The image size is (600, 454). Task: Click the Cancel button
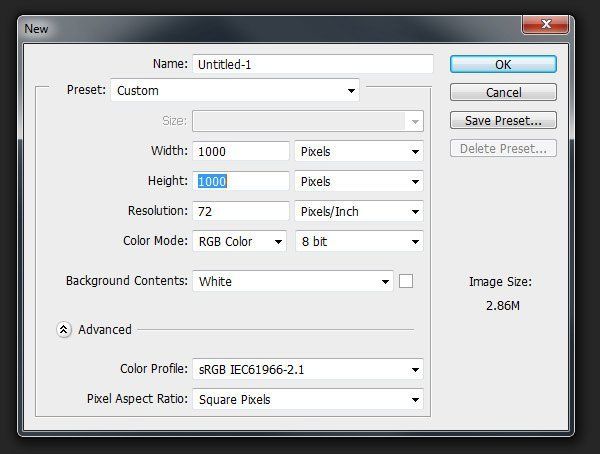pos(503,92)
